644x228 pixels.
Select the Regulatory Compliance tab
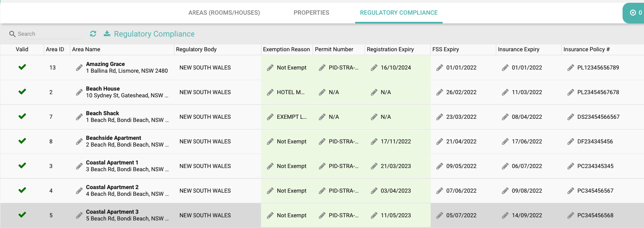pos(398,13)
